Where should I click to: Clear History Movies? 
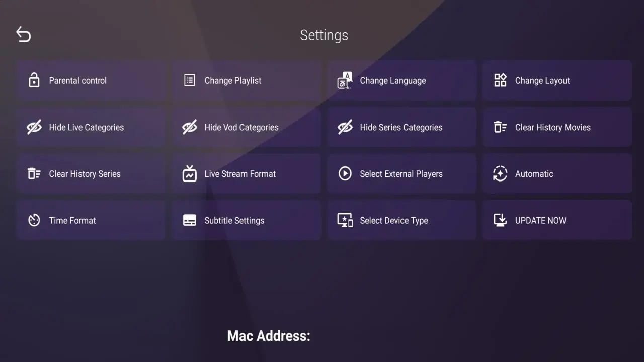pos(557,127)
